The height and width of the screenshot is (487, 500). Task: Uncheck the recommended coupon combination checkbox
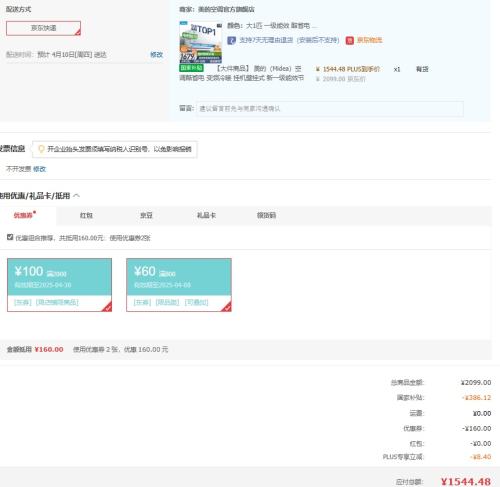tap(10, 237)
